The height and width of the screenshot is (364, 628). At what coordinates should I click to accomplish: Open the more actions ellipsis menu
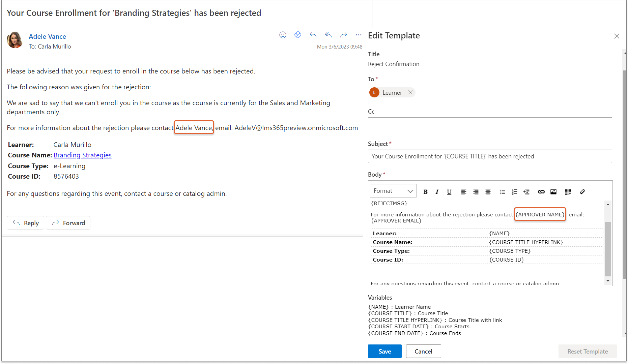[x=358, y=35]
